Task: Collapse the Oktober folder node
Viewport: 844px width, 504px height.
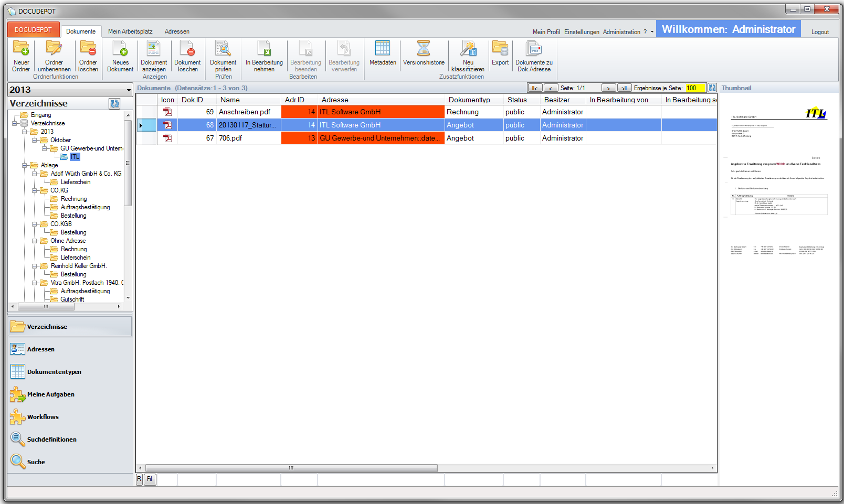Action: point(35,140)
